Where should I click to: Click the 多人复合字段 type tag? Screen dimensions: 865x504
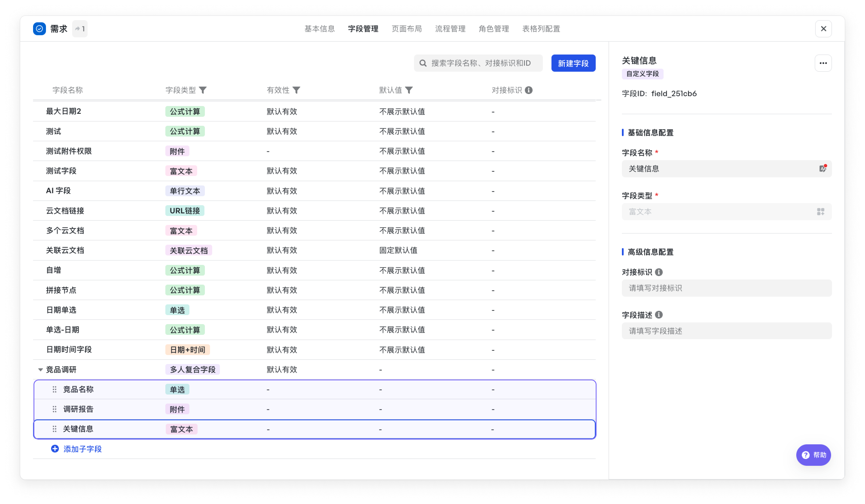point(193,369)
